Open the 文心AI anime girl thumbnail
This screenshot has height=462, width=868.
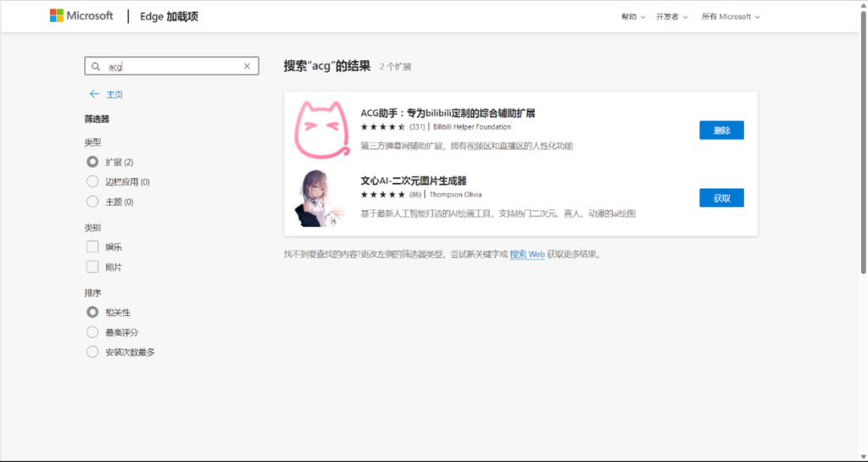(320, 198)
